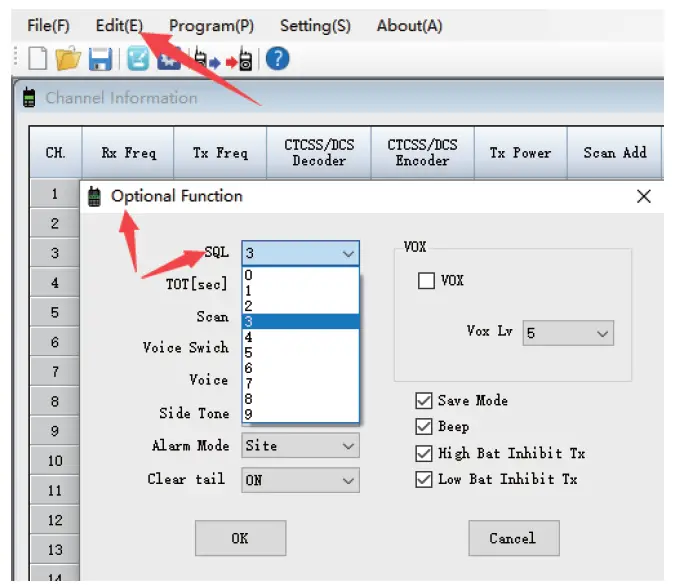Select SQL level 6 from list
This screenshot has width=675, height=587.
coord(300,368)
